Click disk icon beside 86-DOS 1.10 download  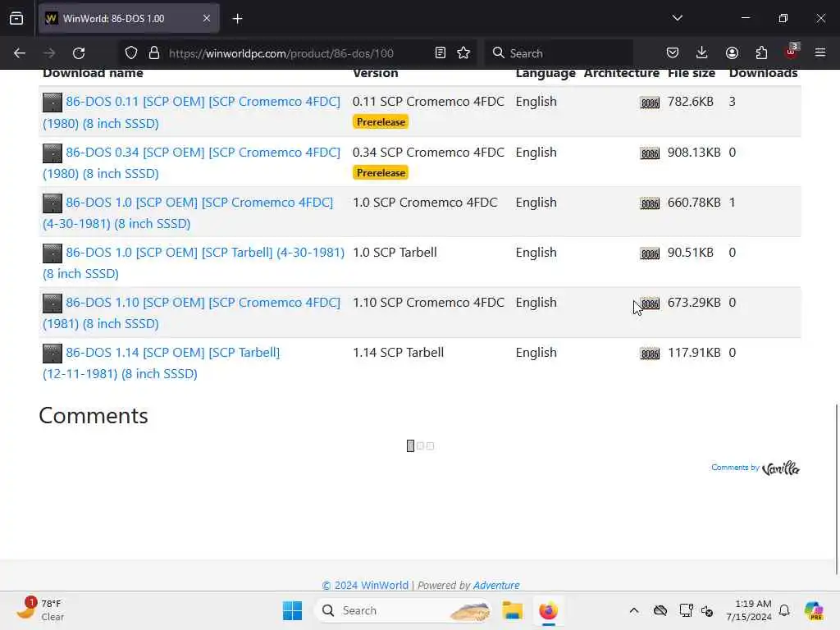click(52, 304)
